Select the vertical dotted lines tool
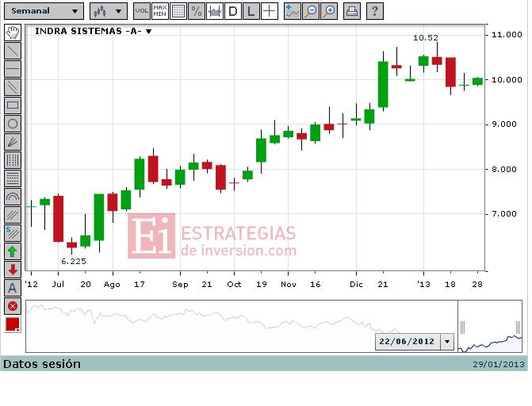The height and width of the screenshot is (406, 532). point(13,160)
